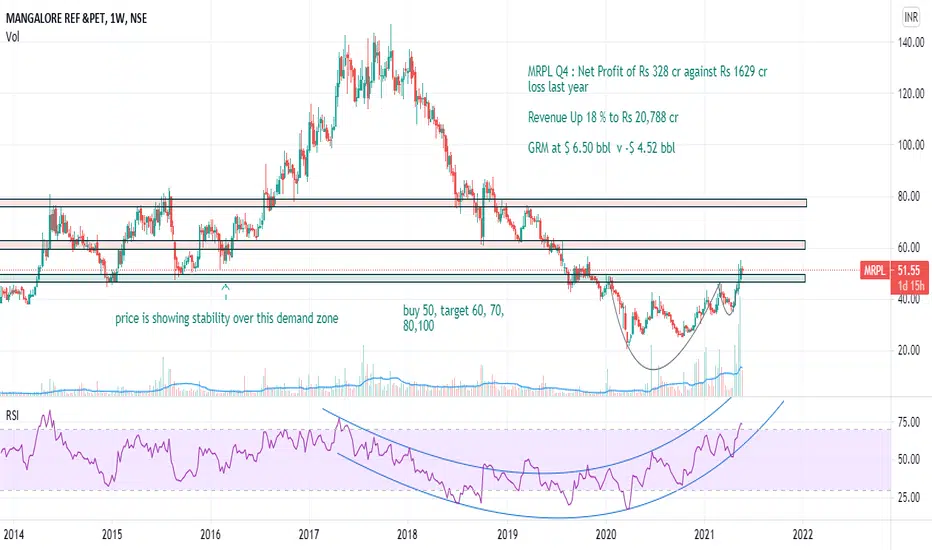Click the 'GRM at $ 6.50 bbl' annotation

(601, 147)
